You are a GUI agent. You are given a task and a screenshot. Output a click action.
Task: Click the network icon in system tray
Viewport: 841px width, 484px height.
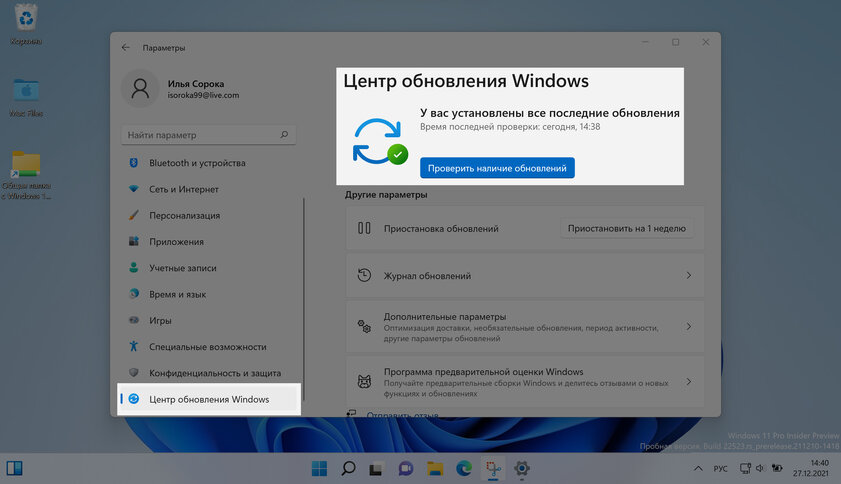tap(745, 468)
